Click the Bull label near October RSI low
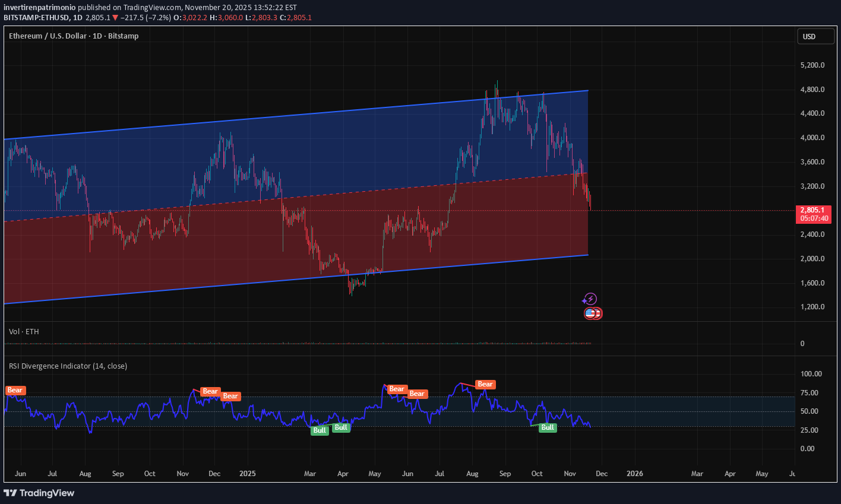The height and width of the screenshot is (504, 841). [548, 427]
